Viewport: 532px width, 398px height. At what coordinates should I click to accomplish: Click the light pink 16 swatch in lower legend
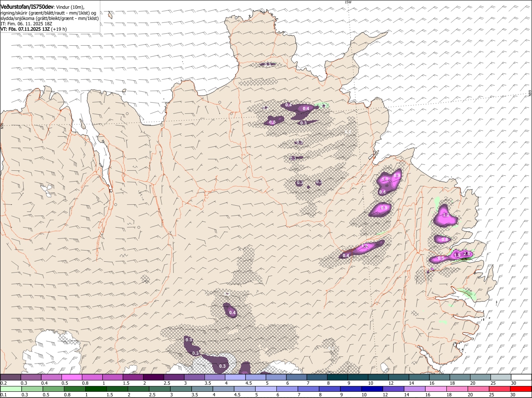pos(436,389)
